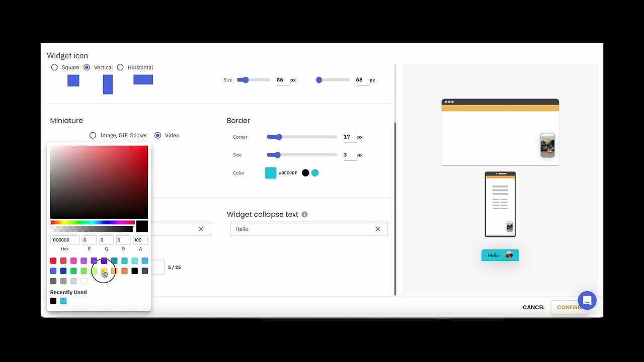Image resolution: width=644 pixels, height=362 pixels.
Task: Click the CONFIRM button
Action: [569, 307]
